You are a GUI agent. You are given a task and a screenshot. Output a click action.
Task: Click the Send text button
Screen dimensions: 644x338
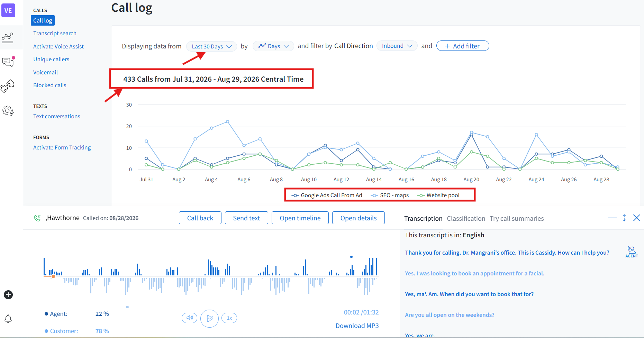(246, 218)
